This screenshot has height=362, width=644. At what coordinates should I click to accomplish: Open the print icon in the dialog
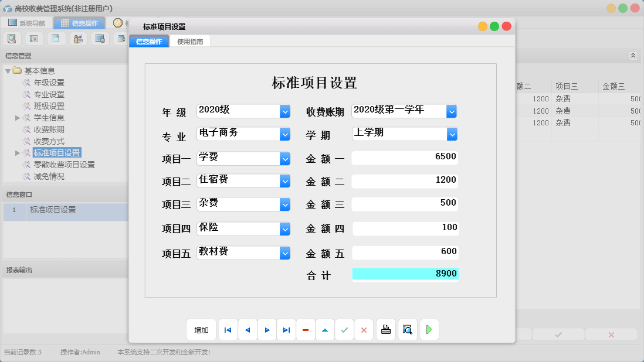point(385,329)
